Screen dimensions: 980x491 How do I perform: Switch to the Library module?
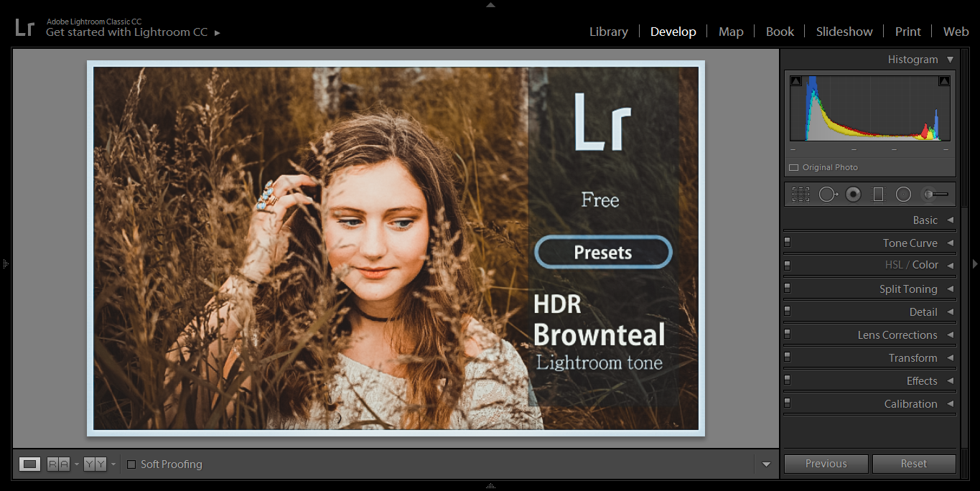tap(609, 32)
